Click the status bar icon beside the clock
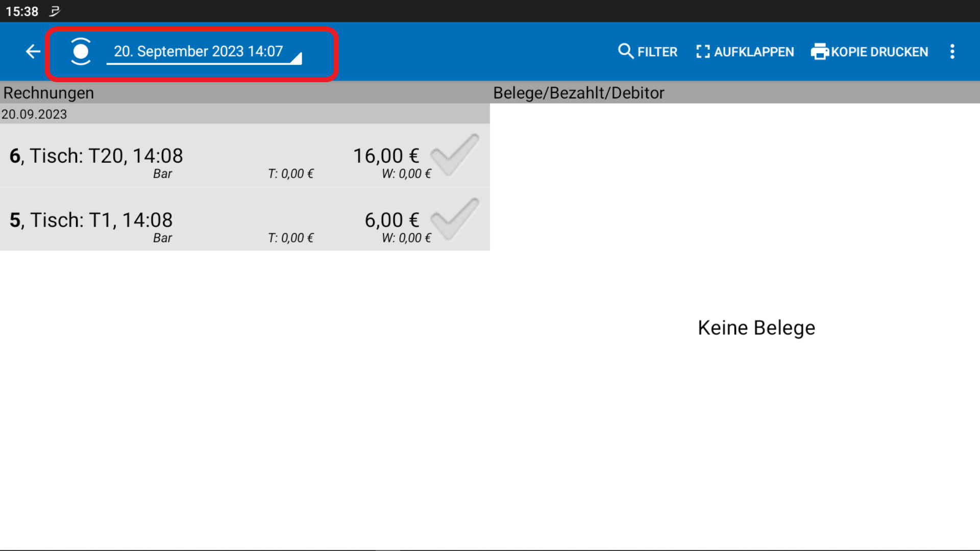980x551 pixels. coord(55,11)
